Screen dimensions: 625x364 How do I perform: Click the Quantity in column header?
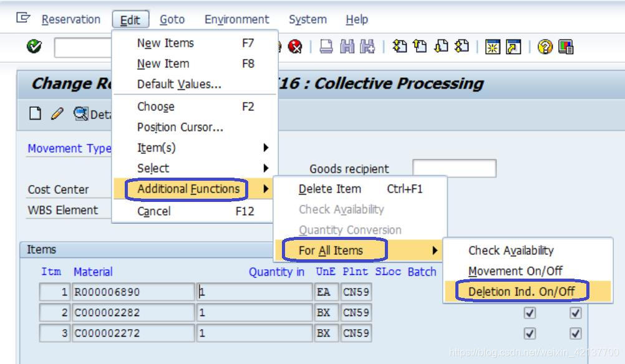click(276, 272)
